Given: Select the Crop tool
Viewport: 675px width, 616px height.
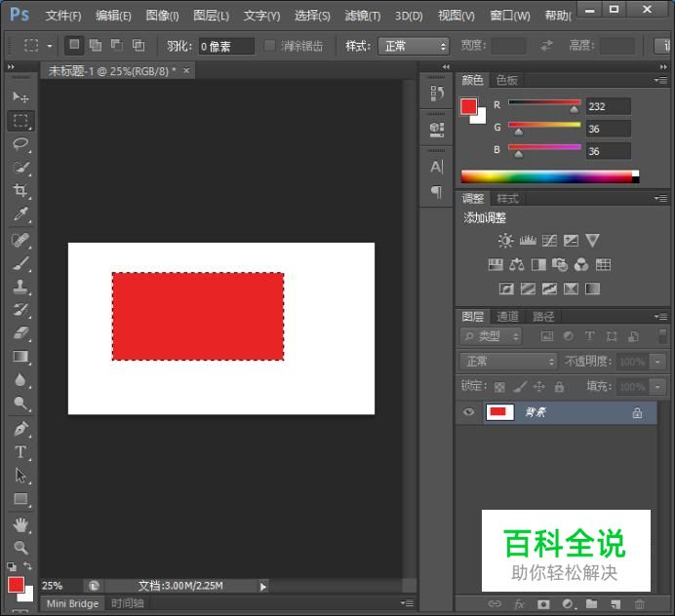Looking at the screenshot, I should [x=20, y=191].
